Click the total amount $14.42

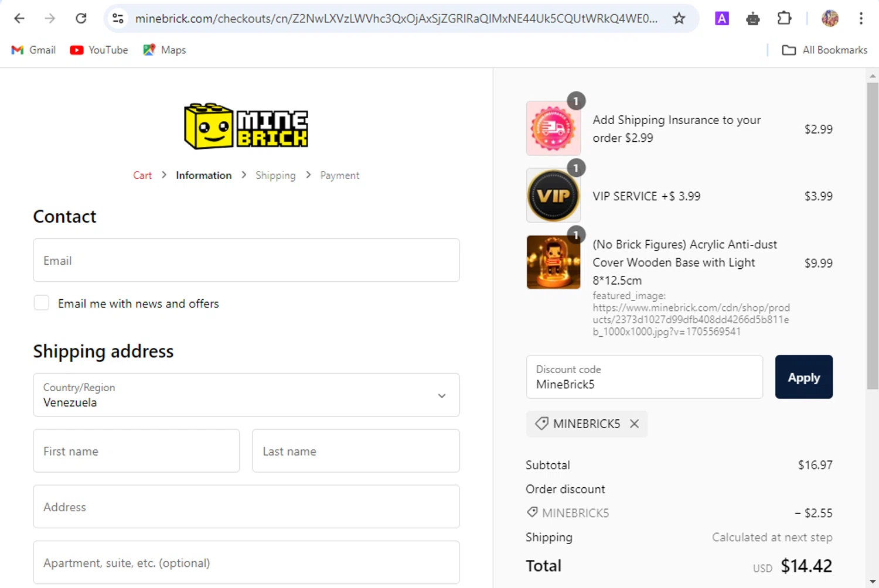tap(806, 566)
